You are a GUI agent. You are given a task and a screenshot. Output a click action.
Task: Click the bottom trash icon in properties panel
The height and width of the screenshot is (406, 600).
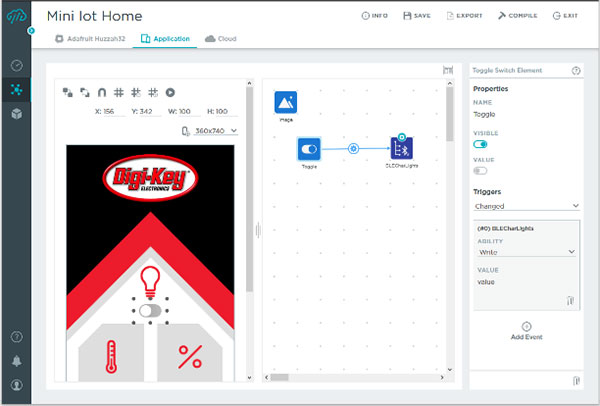pos(576,381)
